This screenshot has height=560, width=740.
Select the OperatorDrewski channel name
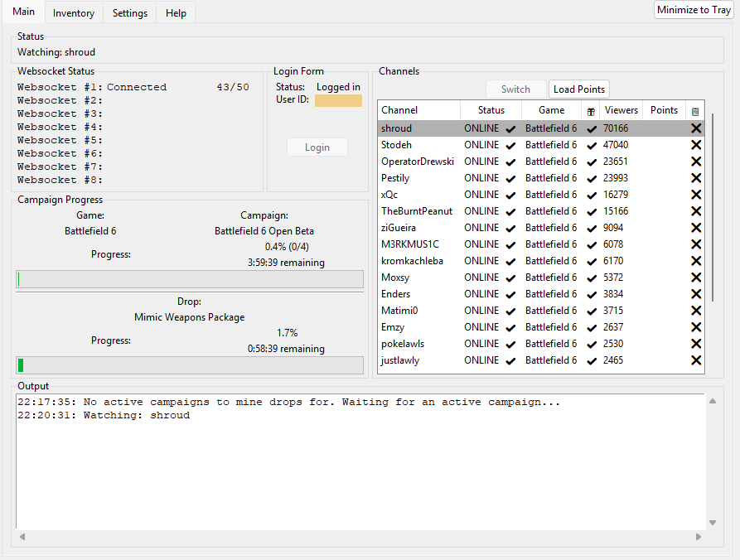[418, 162]
